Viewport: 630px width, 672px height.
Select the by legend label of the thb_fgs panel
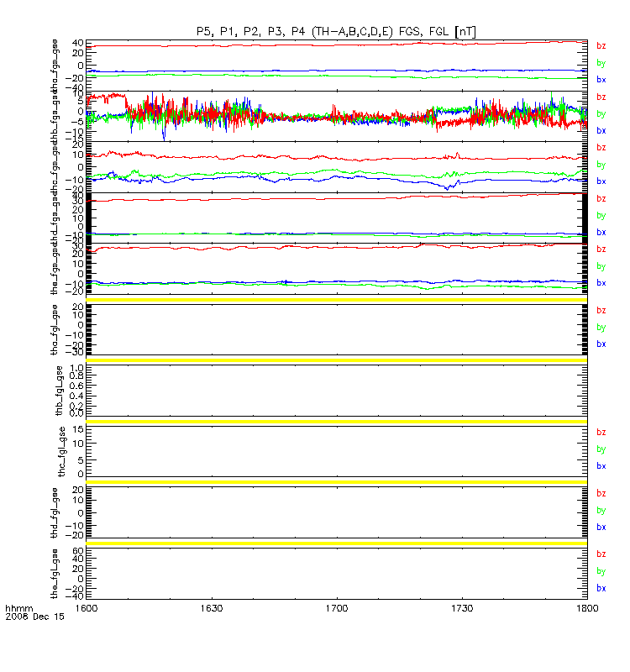click(x=601, y=114)
